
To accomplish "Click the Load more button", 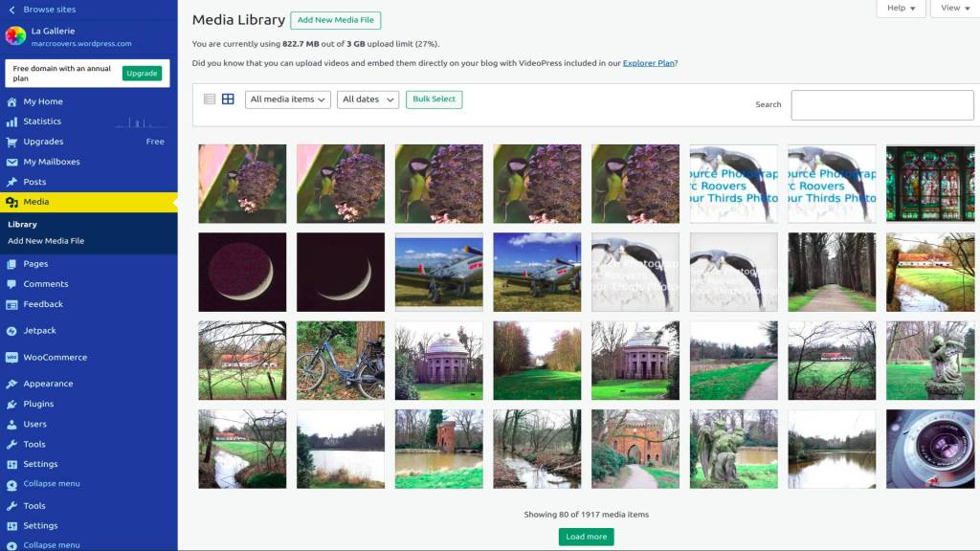I will point(587,537).
